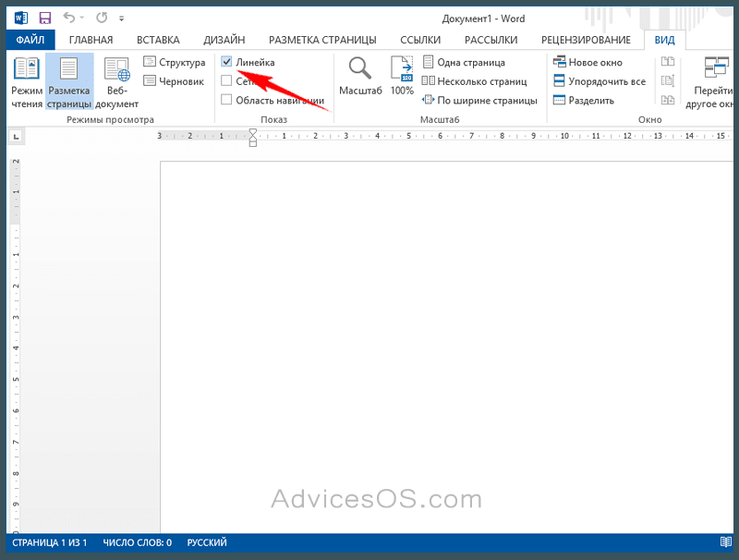Click Разделить to split the window

click(584, 100)
